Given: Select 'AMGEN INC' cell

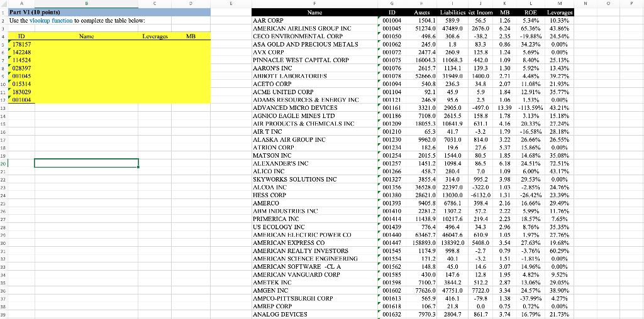Looking at the screenshot, I should [x=314, y=290].
